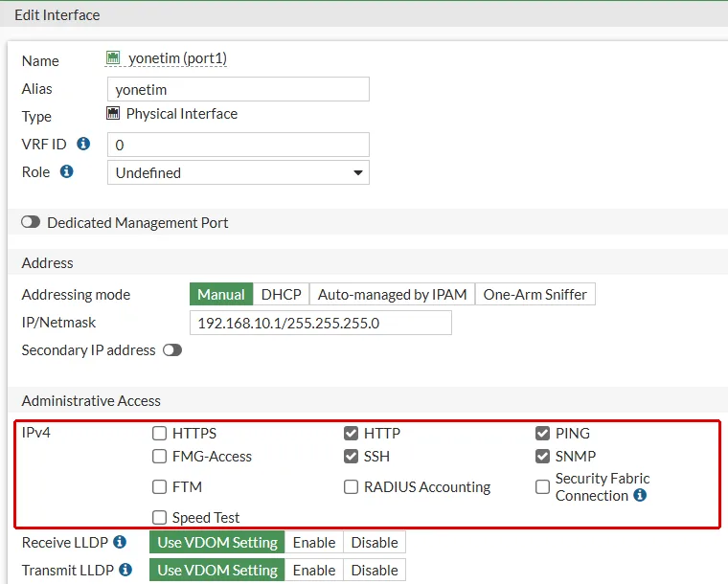Select One-Arm Sniffer addressing mode

click(535, 294)
